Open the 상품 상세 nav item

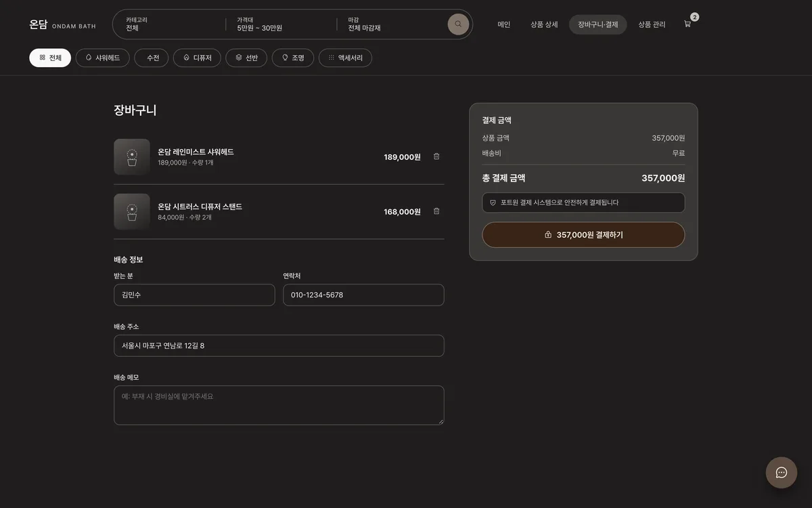(544, 24)
